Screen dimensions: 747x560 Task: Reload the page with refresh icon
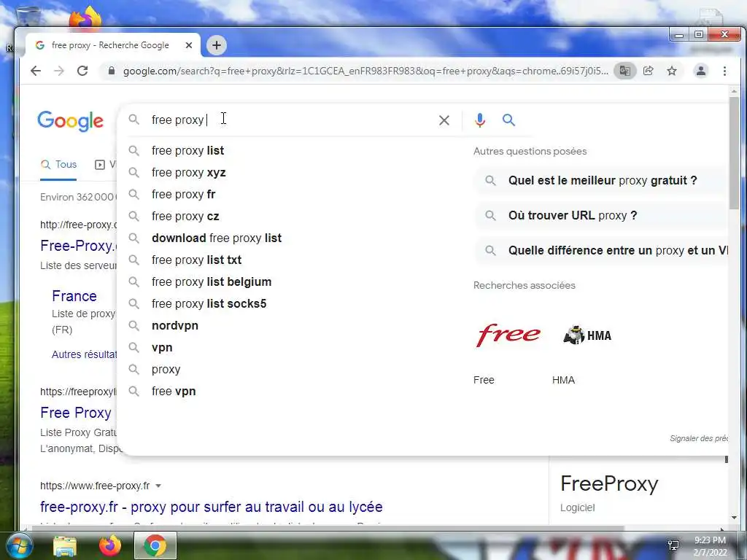coord(82,71)
